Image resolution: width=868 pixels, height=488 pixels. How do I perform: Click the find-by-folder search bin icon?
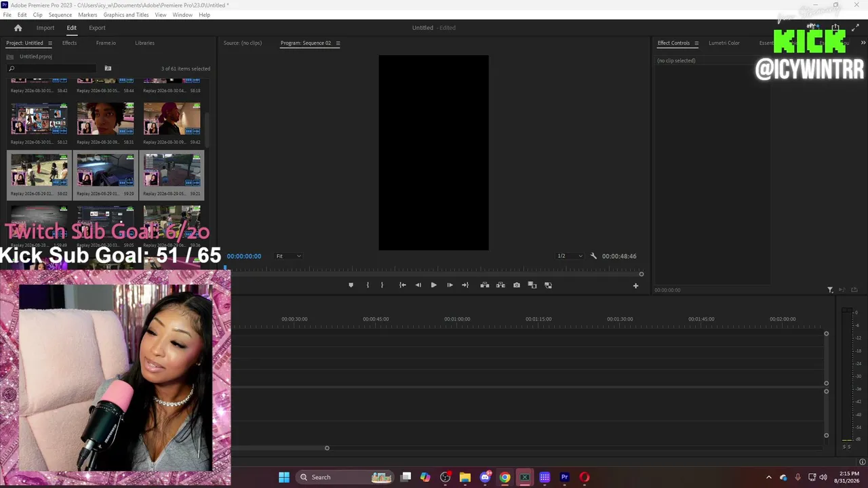coord(108,68)
